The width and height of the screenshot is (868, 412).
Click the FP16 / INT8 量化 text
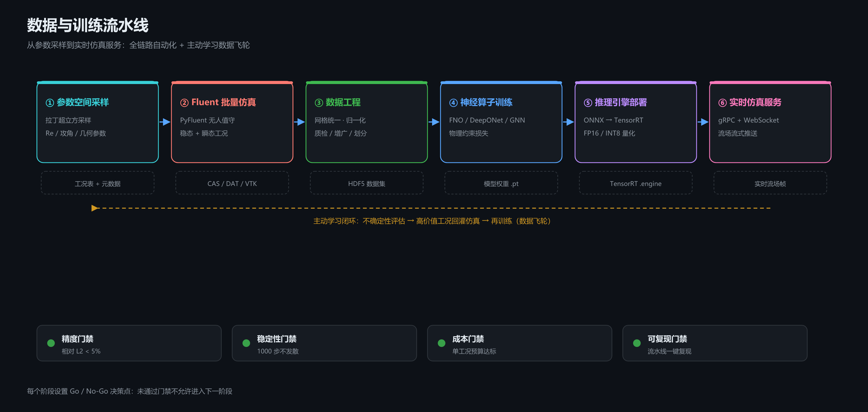[609, 133]
